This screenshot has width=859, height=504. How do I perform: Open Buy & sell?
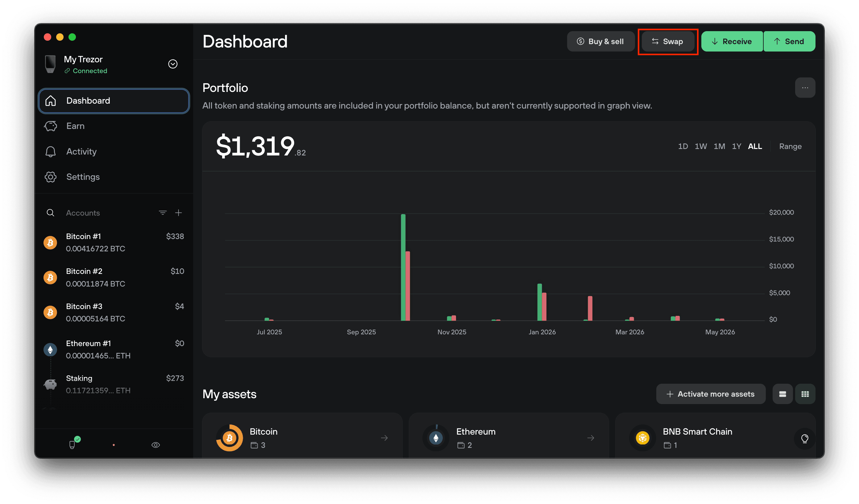pyautogui.click(x=601, y=42)
